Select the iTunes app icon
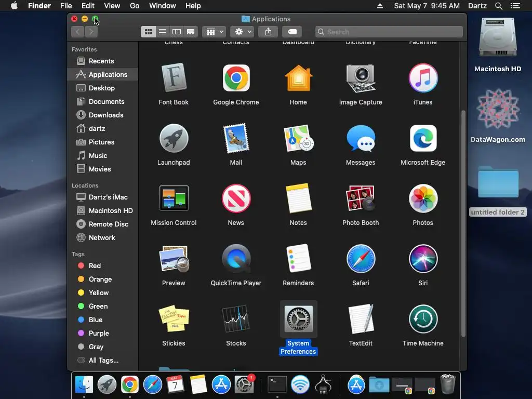The width and height of the screenshot is (532, 399). point(423,78)
